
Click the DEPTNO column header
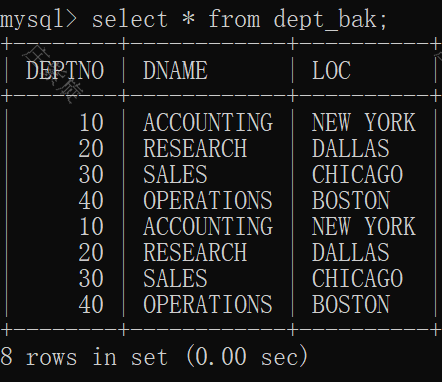point(65,70)
